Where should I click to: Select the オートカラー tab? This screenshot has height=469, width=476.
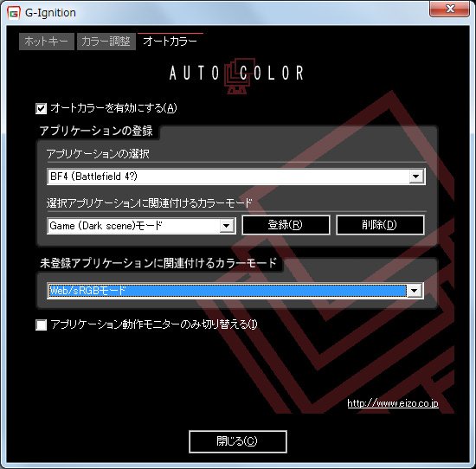click(x=170, y=42)
